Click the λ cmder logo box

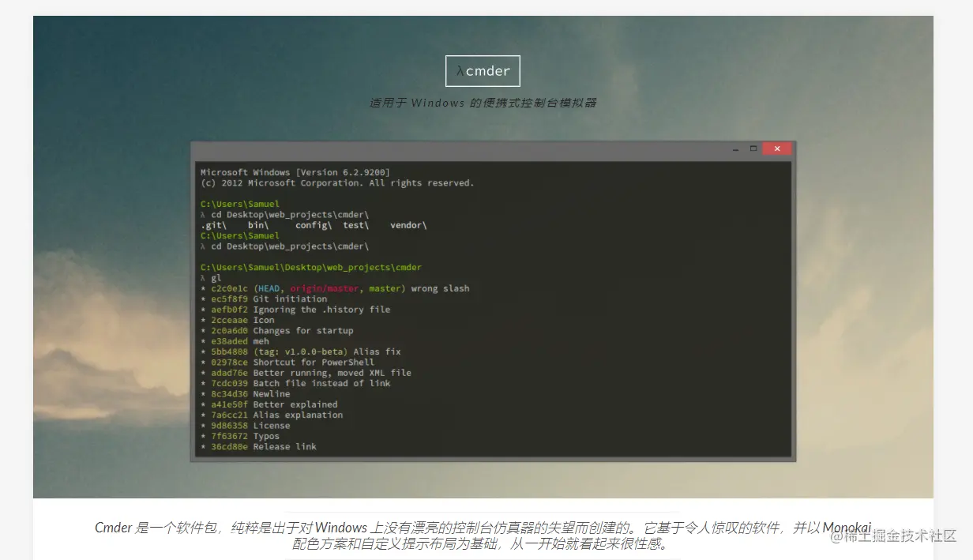pos(483,71)
